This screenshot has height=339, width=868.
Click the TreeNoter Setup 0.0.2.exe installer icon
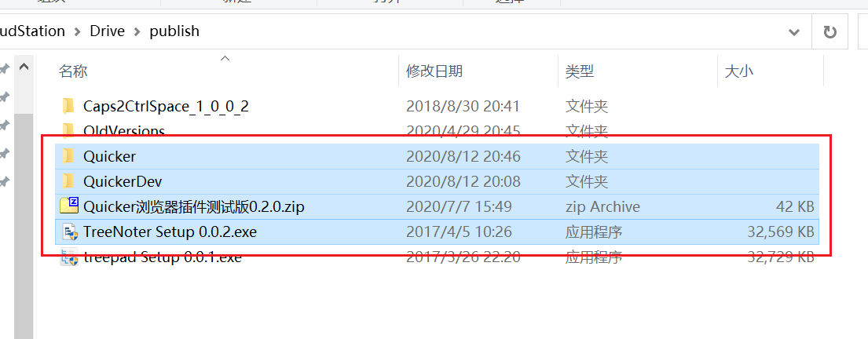coord(70,231)
